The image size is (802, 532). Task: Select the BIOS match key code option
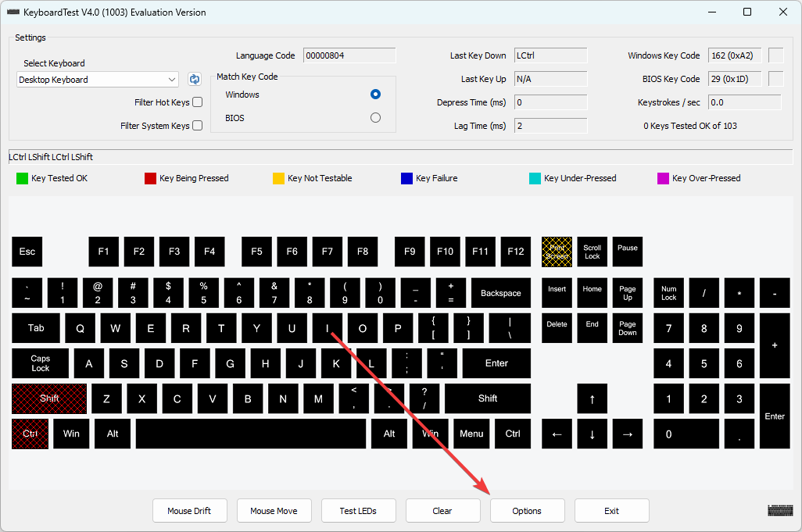pos(375,117)
